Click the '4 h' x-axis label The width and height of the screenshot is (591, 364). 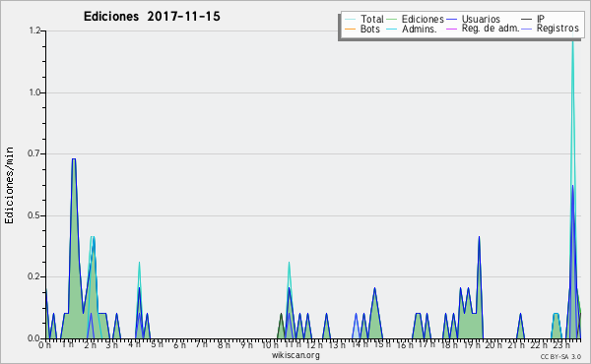[x=134, y=344]
